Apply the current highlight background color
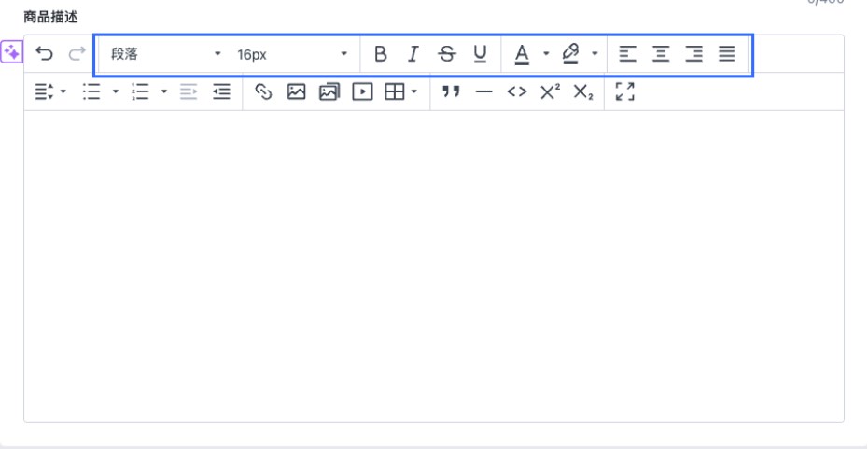 click(x=570, y=54)
